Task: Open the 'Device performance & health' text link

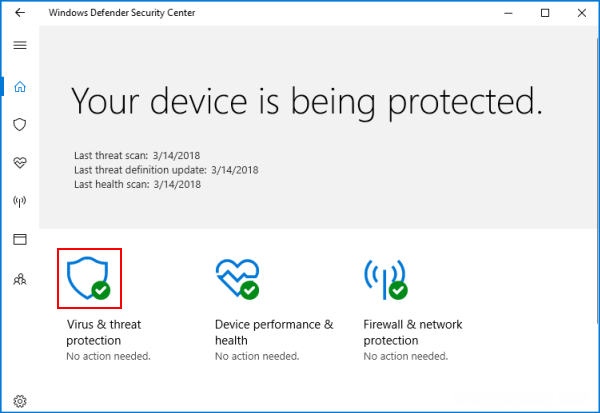Action: pos(274,332)
